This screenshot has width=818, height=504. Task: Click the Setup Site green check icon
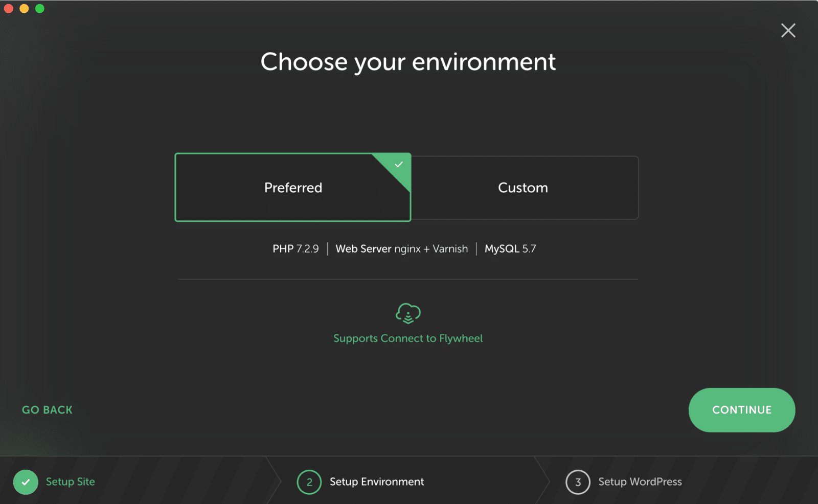[26, 482]
